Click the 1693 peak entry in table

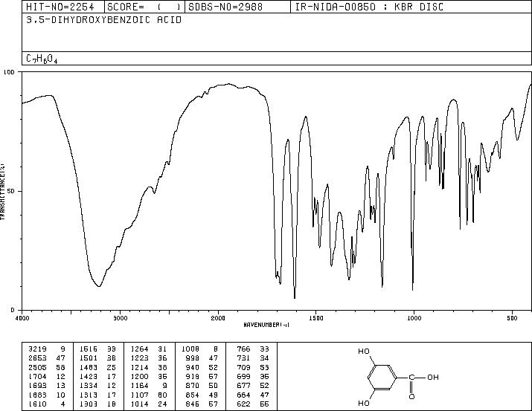pos(47,386)
